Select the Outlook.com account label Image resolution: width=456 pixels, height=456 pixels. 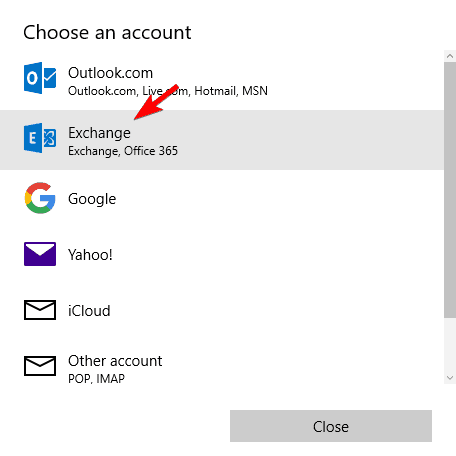(110, 73)
